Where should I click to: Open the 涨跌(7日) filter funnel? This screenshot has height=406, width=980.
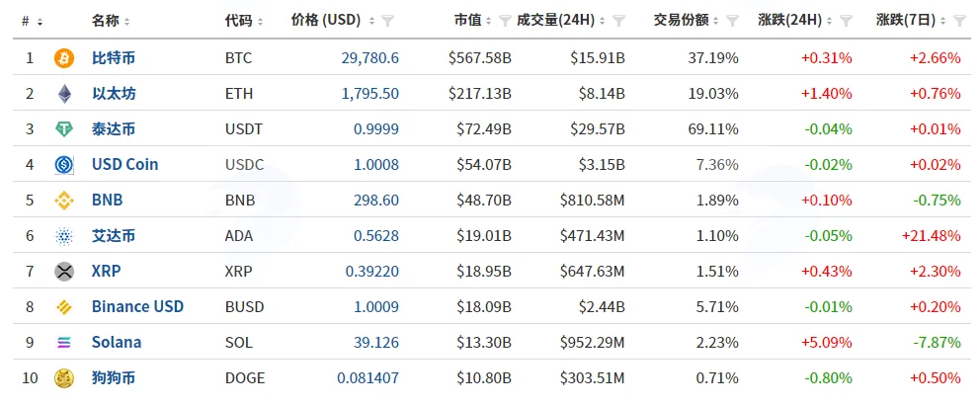pos(959,21)
